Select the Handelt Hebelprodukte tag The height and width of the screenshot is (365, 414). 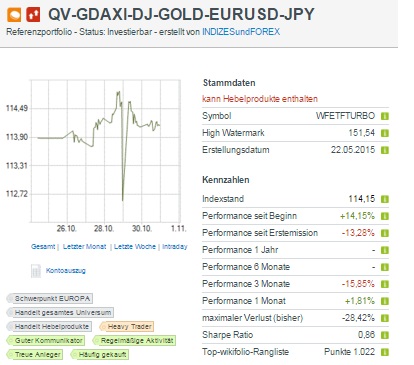click(x=49, y=326)
